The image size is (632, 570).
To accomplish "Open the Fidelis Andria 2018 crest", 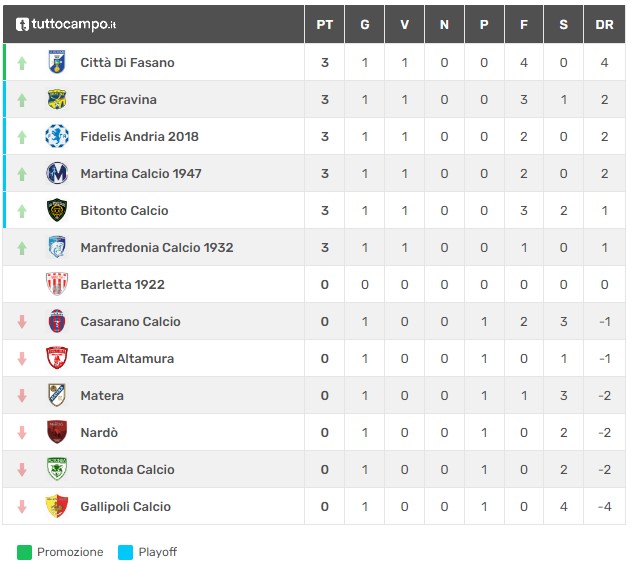I will click(x=57, y=136).
